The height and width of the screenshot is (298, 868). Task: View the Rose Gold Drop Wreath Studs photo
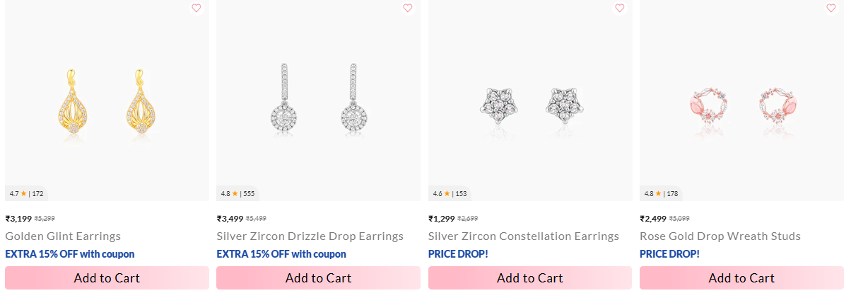741,106
